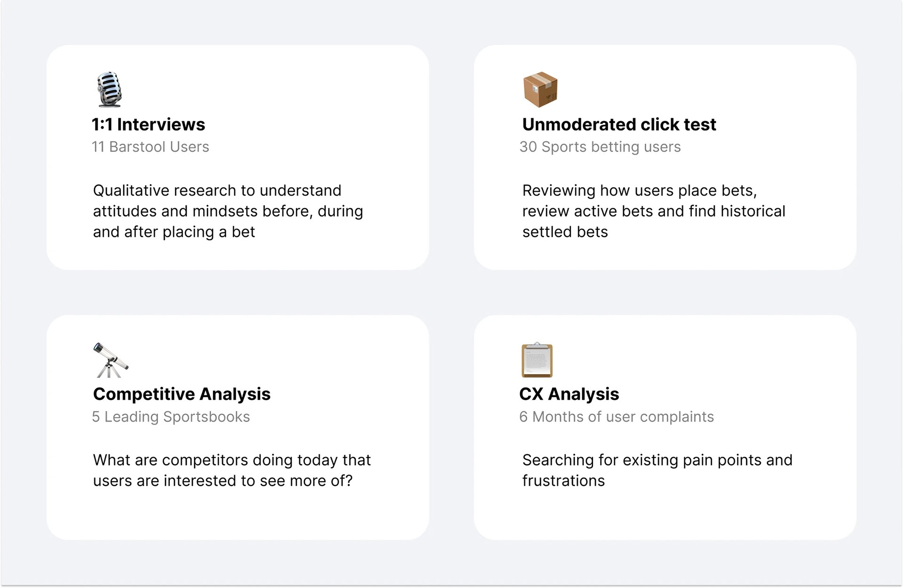Click the 30 Sports betting users subtitle
This screenshot has height=588, width=903.
click(x=600, y=147)
